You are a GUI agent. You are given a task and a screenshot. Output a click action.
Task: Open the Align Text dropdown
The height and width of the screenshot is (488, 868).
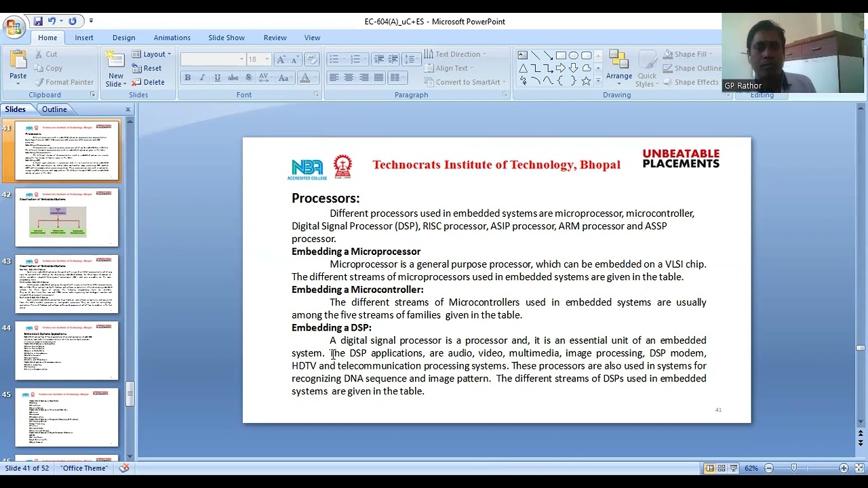click(x=449, y=68)
